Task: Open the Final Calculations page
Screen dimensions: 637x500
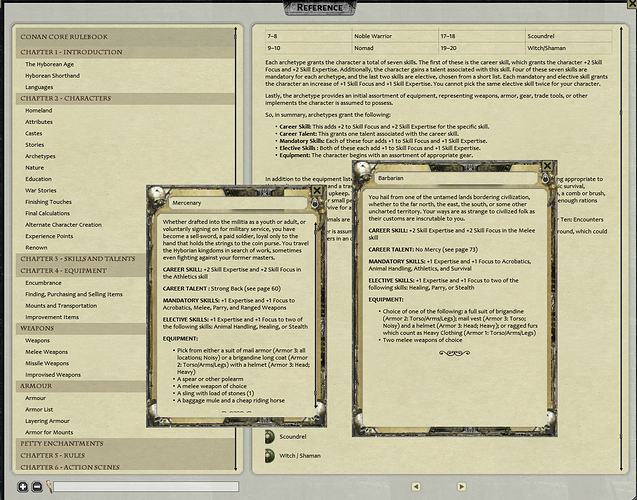Action: 48,213
